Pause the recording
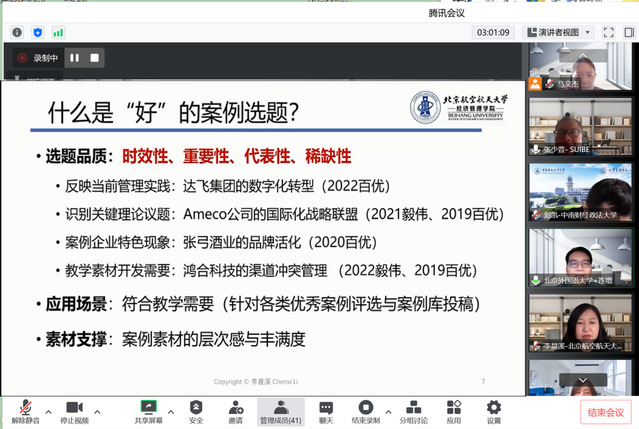The width and height of the screenshot is (639, 429). (x=75, y=58)
